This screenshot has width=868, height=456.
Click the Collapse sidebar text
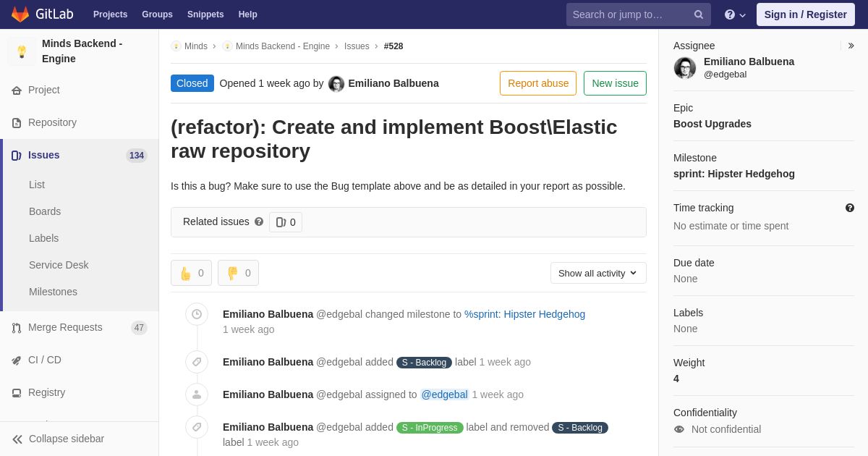[67, 439]
